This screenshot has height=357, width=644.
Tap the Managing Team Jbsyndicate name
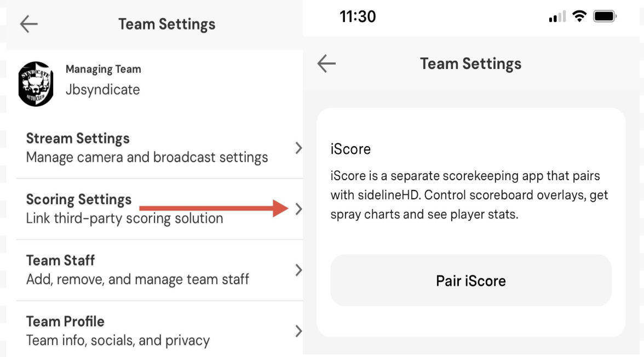[103, 89]
